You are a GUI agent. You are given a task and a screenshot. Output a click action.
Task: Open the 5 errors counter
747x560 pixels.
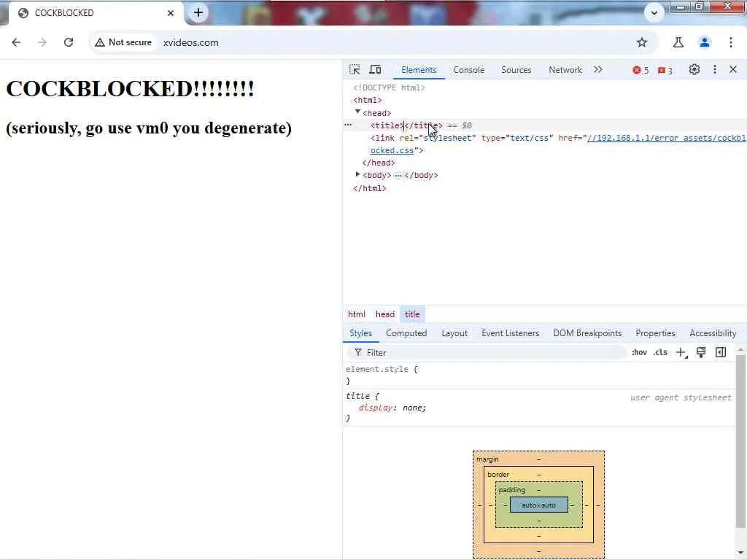tap(640, 71)
